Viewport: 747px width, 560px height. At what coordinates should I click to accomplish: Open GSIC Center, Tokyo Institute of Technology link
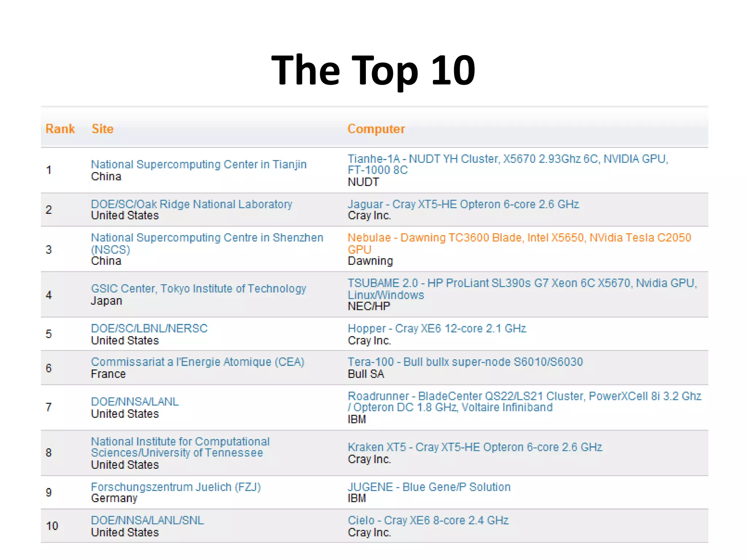point(198,289)
